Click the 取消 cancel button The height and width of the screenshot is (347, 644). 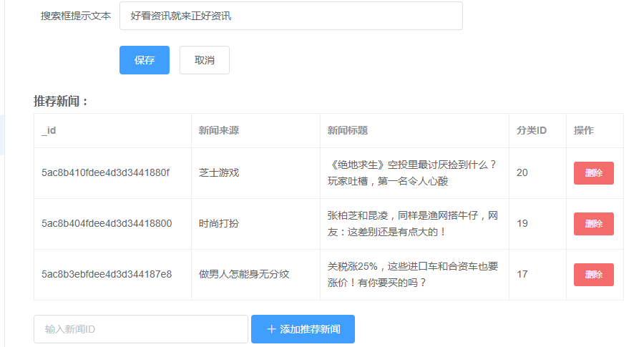[204, 60]
